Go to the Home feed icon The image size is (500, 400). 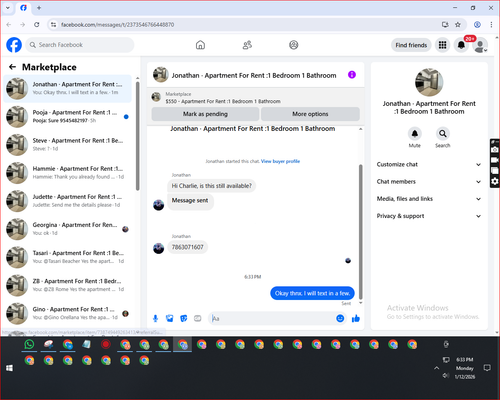click(x=200, y=45)
